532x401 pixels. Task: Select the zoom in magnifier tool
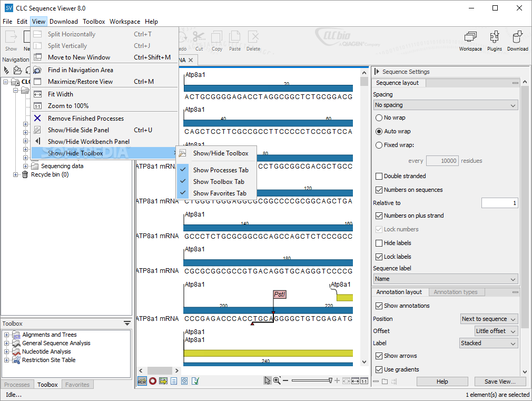point(277,380)
